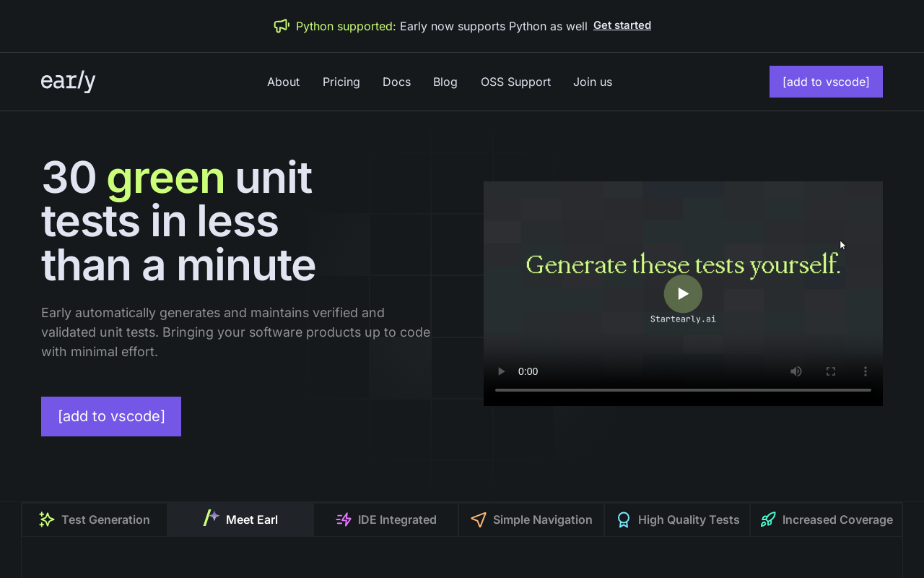The image size is (924, 578).
Task: Open the Pricing page
Action: [x=341, y=82]
